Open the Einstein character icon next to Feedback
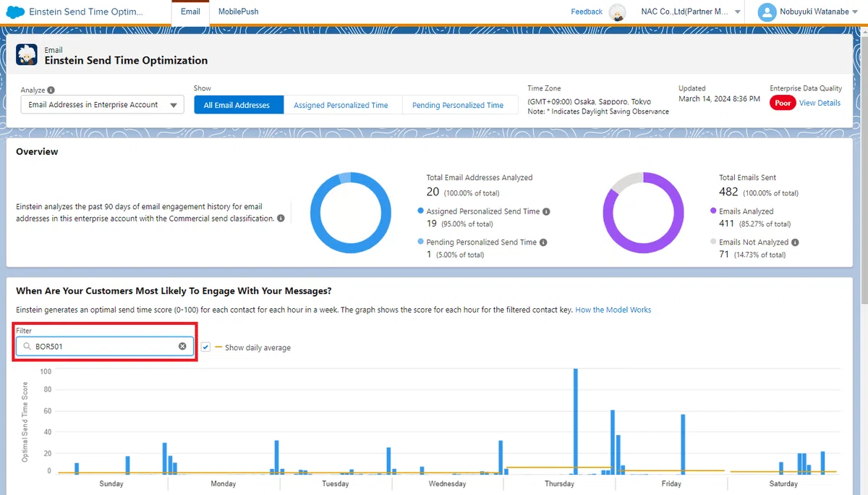 [x=617, y=12]
